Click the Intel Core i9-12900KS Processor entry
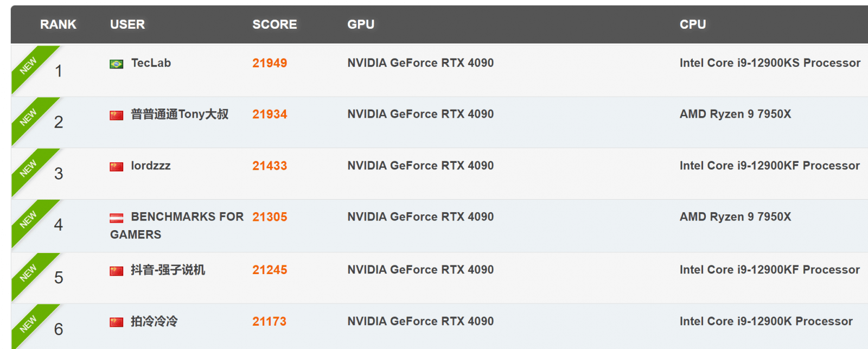This screenshot has height=349, width=868. pyautogui.click(x=770, y=63)
